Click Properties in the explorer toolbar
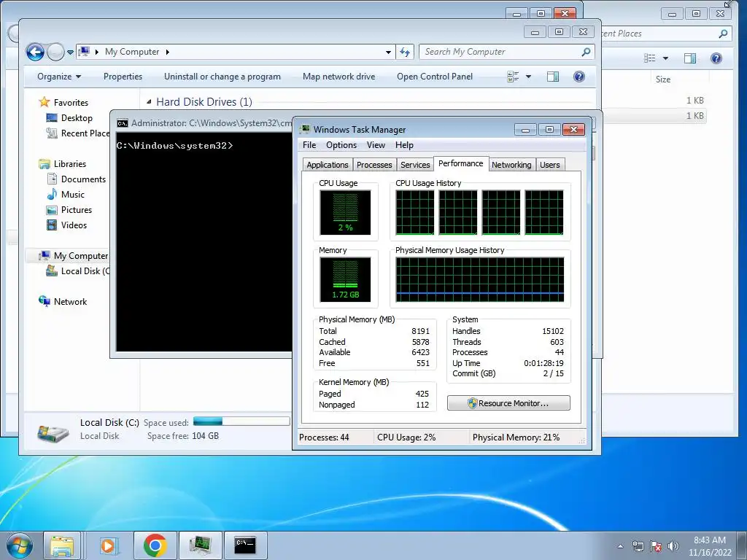 pos(123,77)
